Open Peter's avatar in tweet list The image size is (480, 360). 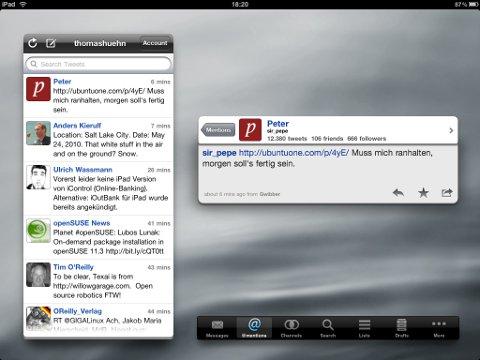tap(38, 89)
